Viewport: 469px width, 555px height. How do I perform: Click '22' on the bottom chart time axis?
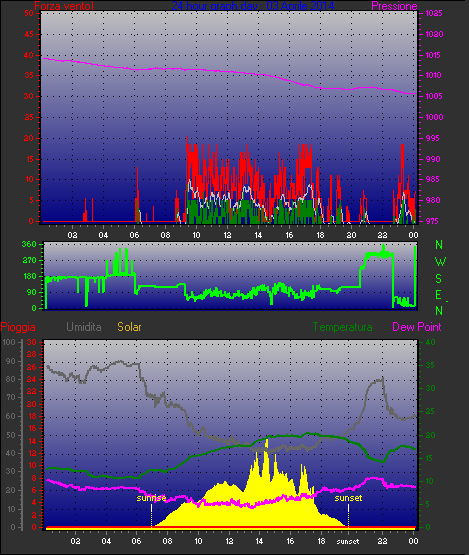point(382,541)
